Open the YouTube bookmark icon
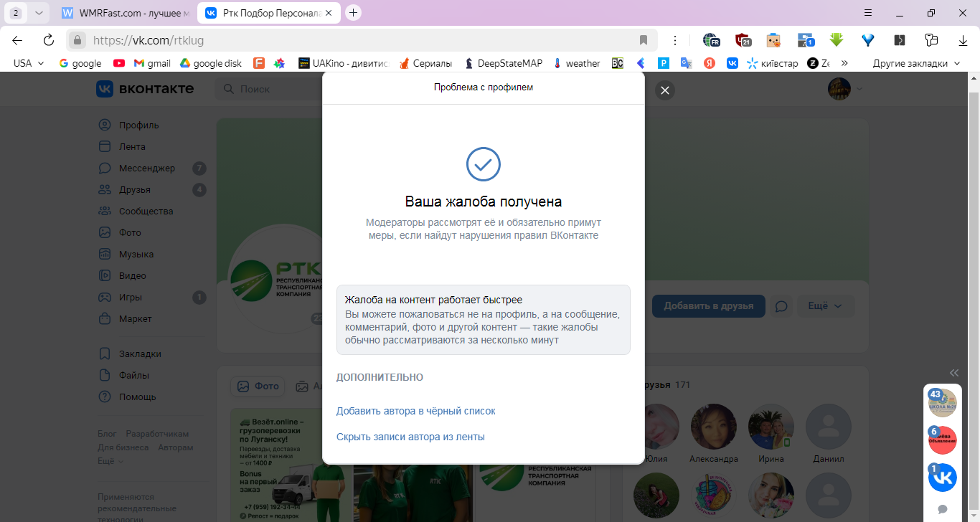This screenshot has width=980, height=522. [x=119, y=63]
